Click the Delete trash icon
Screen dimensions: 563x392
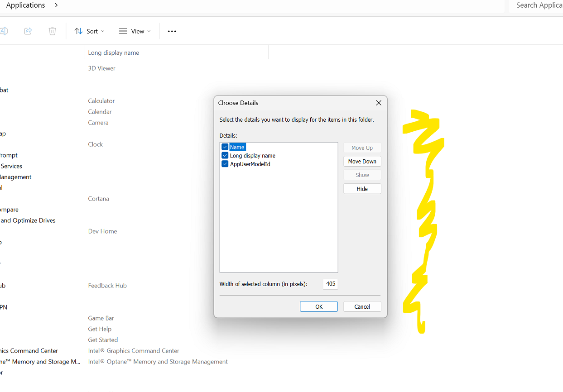click(x=53, y=31)
